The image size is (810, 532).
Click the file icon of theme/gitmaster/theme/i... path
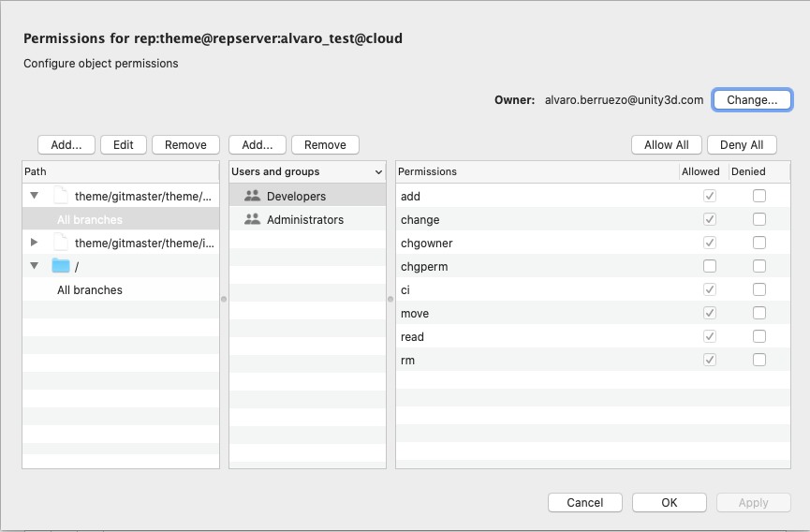click(61, 243)
